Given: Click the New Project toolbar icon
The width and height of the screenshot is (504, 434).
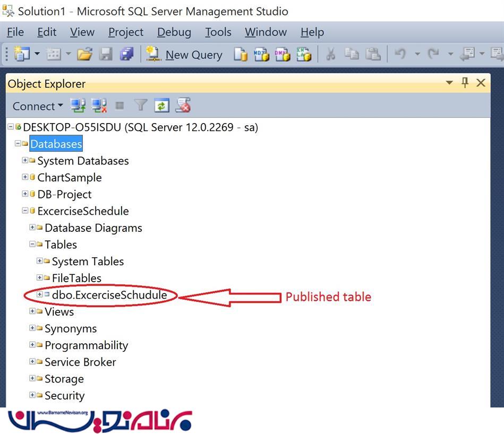Looking at the screenshot, I should click(22, 54).
